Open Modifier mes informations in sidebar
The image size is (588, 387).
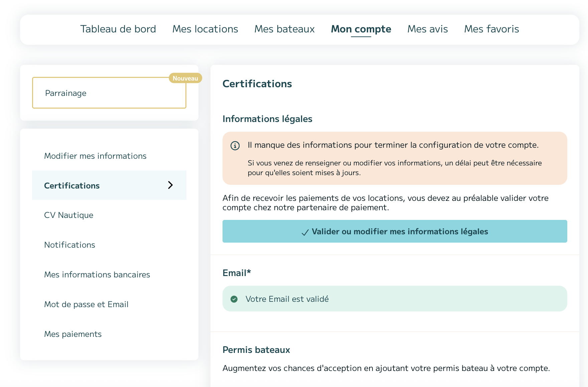tap(95, 156)
